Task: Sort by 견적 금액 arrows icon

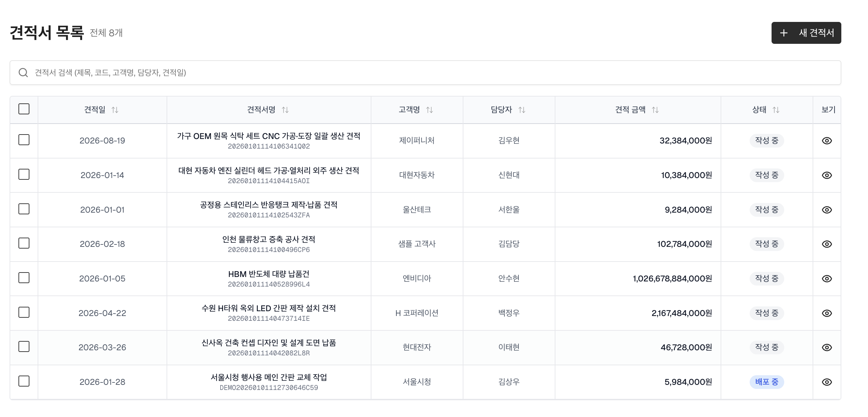Action: 655,110
